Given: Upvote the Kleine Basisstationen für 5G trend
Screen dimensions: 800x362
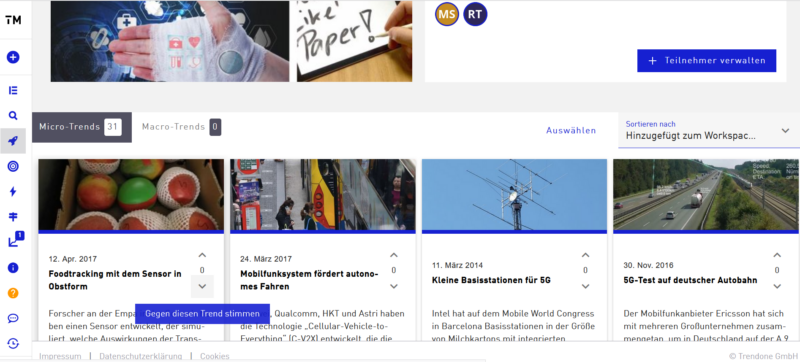Looking at the screenshot, I should (585, 255).
